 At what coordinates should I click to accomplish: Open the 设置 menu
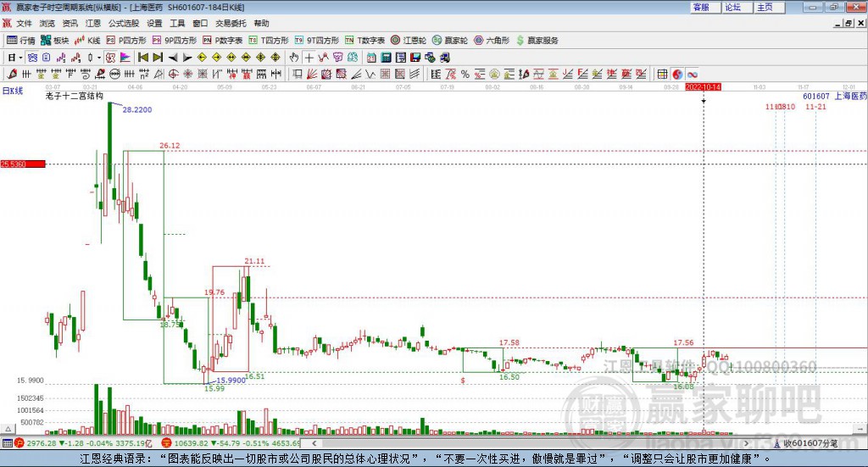coord(154,23)
